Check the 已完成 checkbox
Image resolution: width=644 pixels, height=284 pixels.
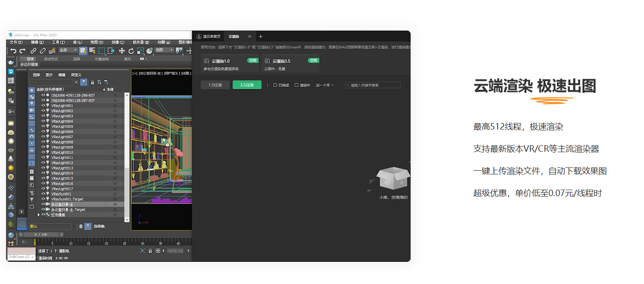275,85
